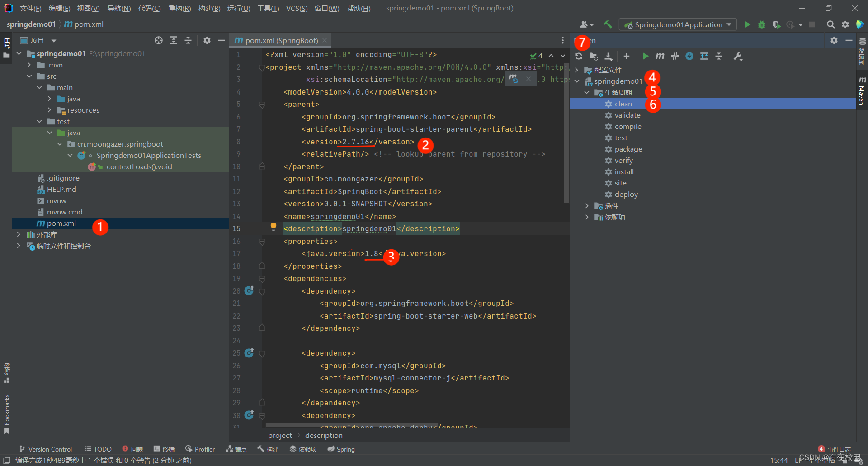Expand 配置文件 profiles node in Maven
868x466 pixels.
point(576,70)
